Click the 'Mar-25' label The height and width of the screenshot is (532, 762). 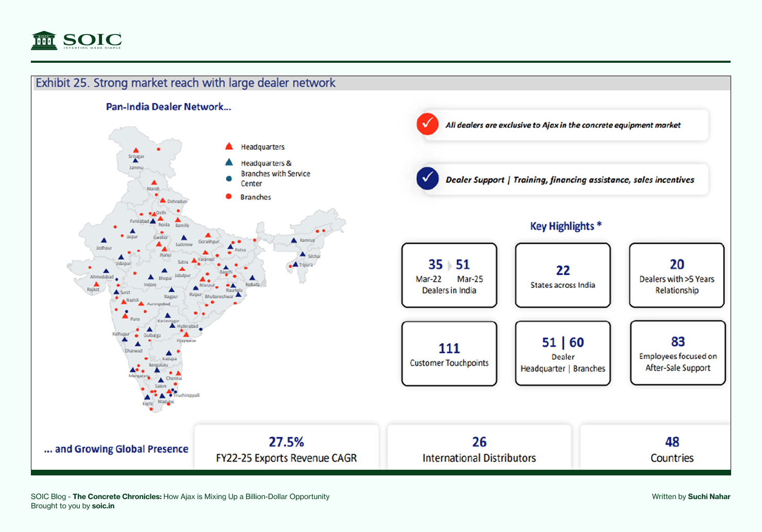tap(470, 279)
